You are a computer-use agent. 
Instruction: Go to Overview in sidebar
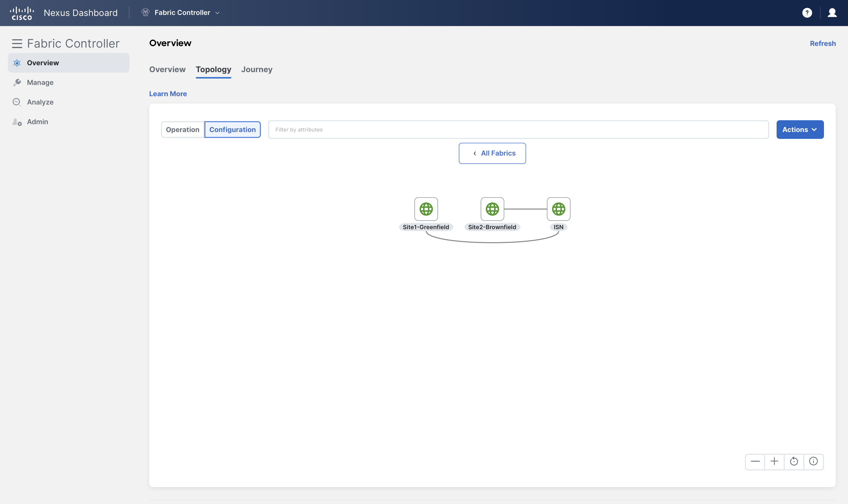tap(69, 63)
